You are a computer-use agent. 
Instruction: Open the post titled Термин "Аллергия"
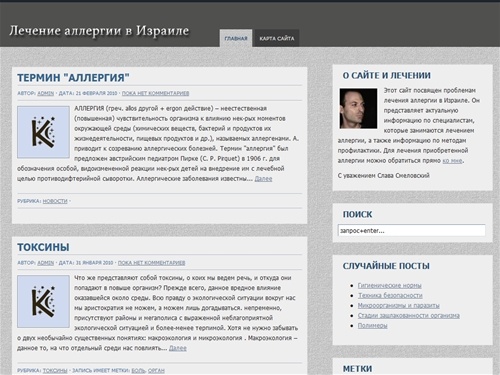tap(73, 78)
